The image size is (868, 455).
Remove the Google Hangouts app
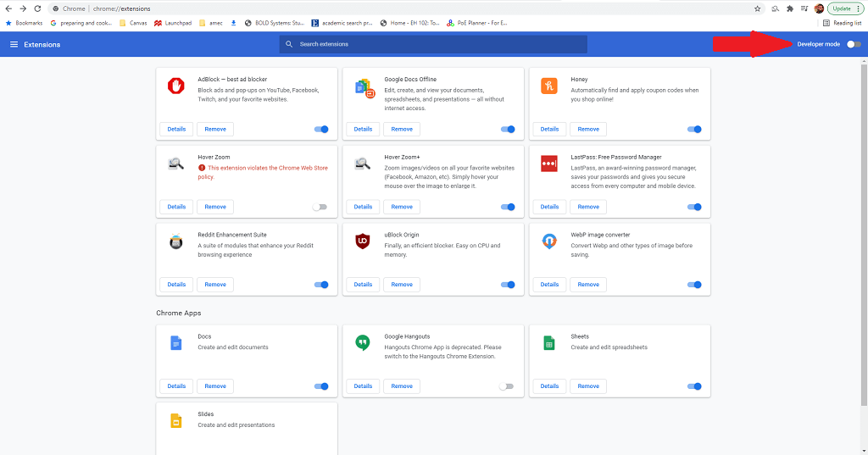(x=402, y=386)
